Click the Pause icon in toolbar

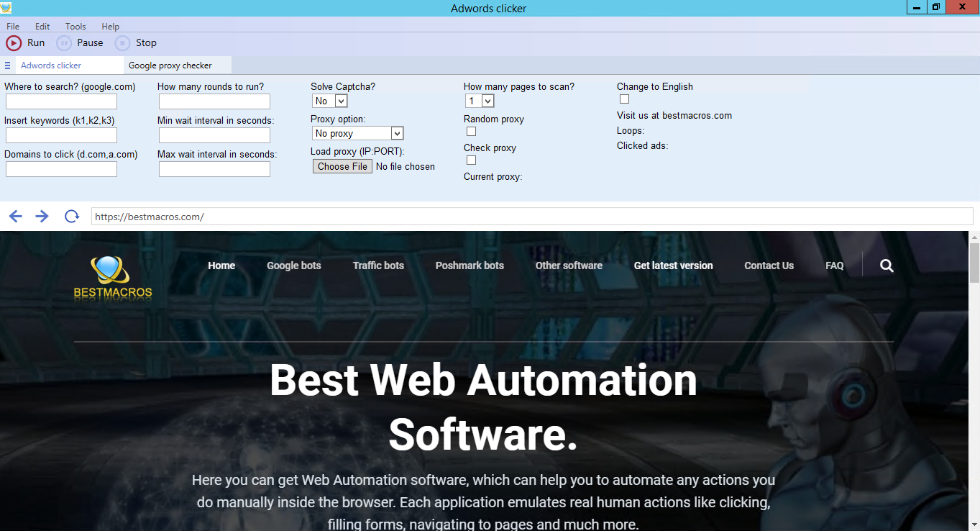(64, 43)
